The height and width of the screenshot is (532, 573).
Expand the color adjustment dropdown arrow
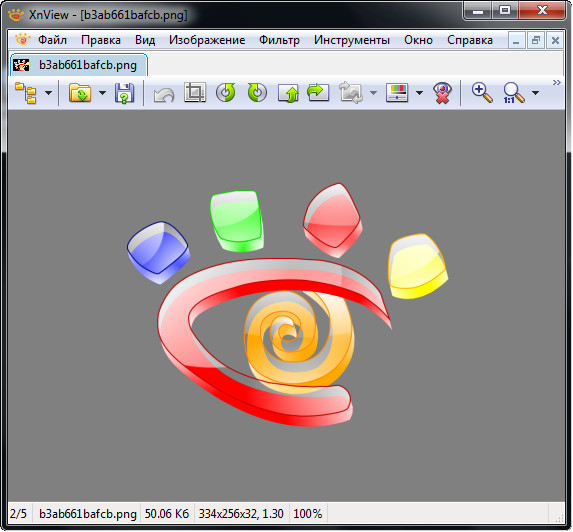coord(420,93)
